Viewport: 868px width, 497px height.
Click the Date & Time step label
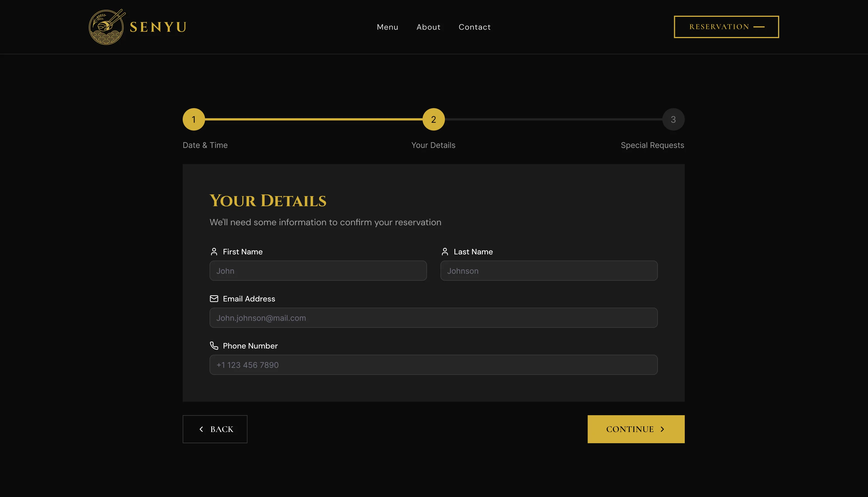coord(205,145)
